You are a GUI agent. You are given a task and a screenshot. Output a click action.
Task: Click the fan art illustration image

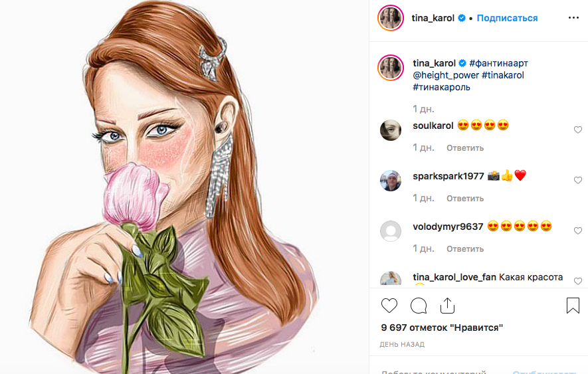pos(184,187)
